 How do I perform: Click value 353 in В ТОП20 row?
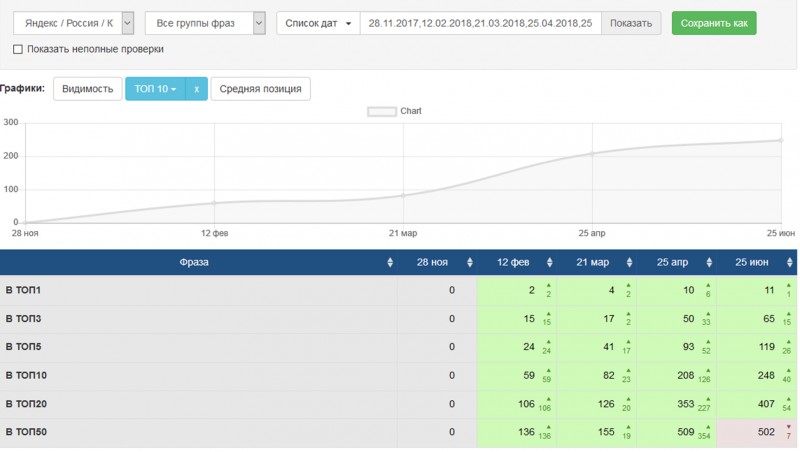tap(686, 404)
